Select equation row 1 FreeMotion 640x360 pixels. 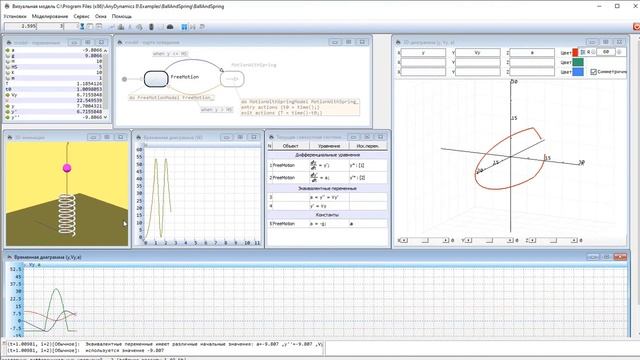pos(327,165)
